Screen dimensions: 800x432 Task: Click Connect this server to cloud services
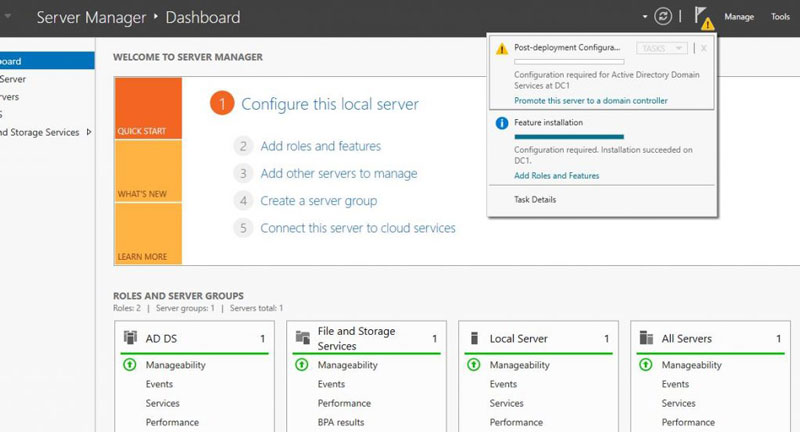point(358,228)
